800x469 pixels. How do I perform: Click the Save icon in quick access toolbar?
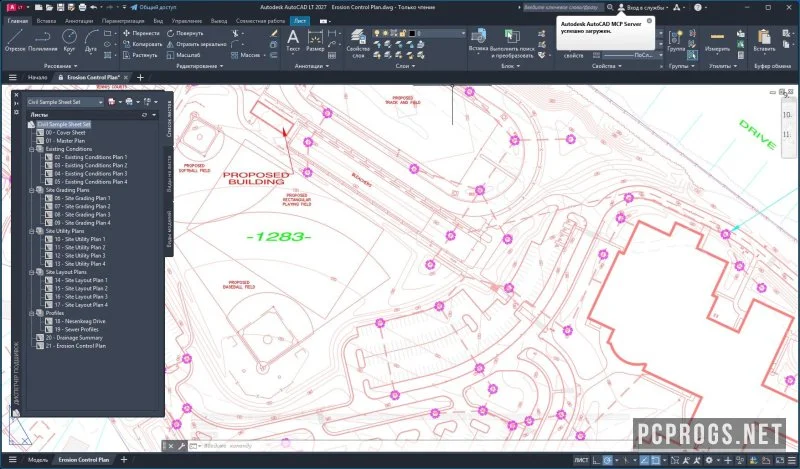(x=60, y=8)
